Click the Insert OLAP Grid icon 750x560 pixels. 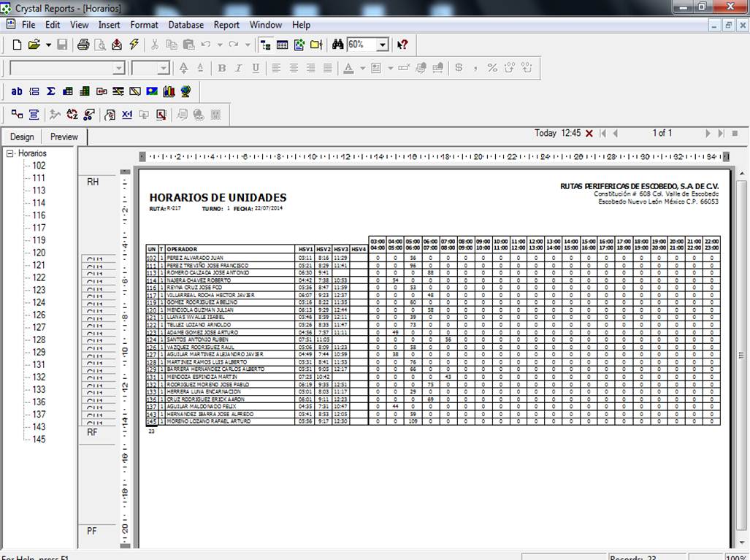85,91
